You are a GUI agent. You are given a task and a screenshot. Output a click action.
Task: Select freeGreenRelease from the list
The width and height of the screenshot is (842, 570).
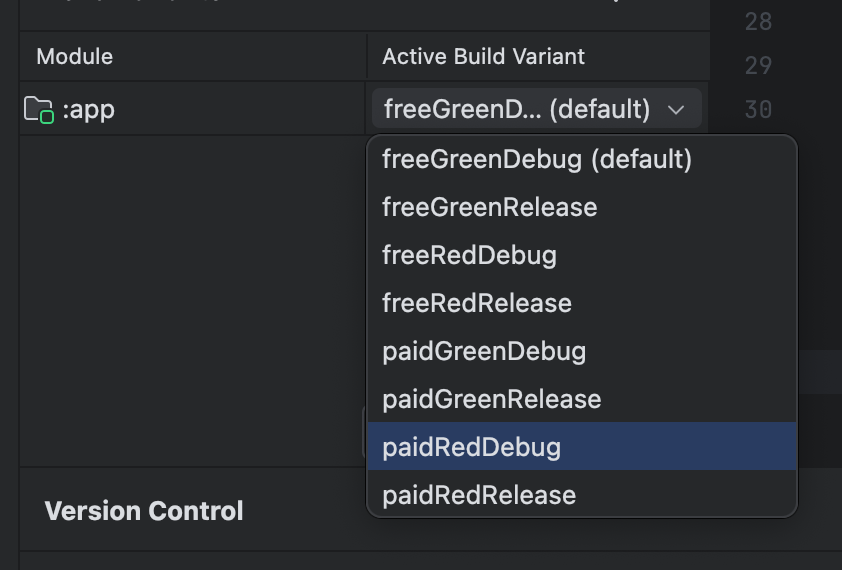point(489,207)
